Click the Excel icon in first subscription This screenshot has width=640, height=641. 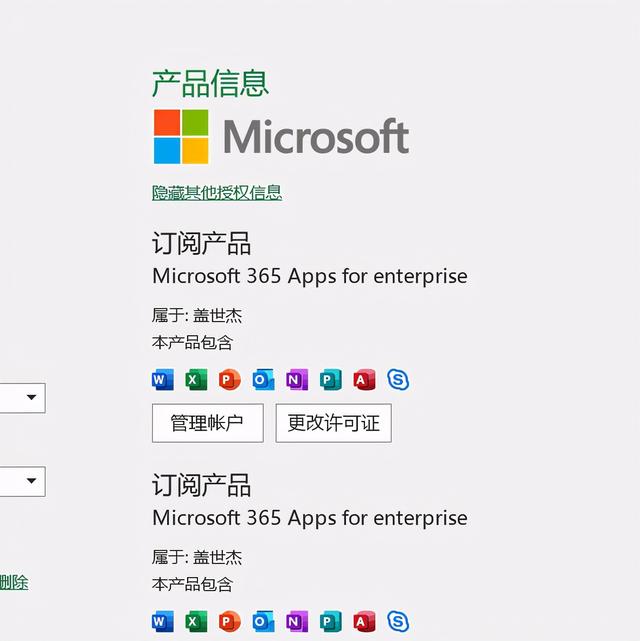tap(196, 380)
